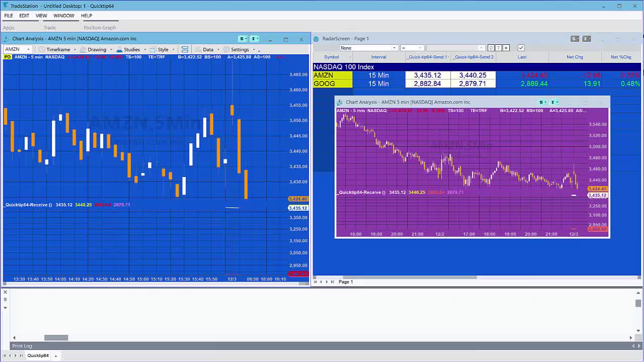Open the VIEW menu

pos(41,16)
